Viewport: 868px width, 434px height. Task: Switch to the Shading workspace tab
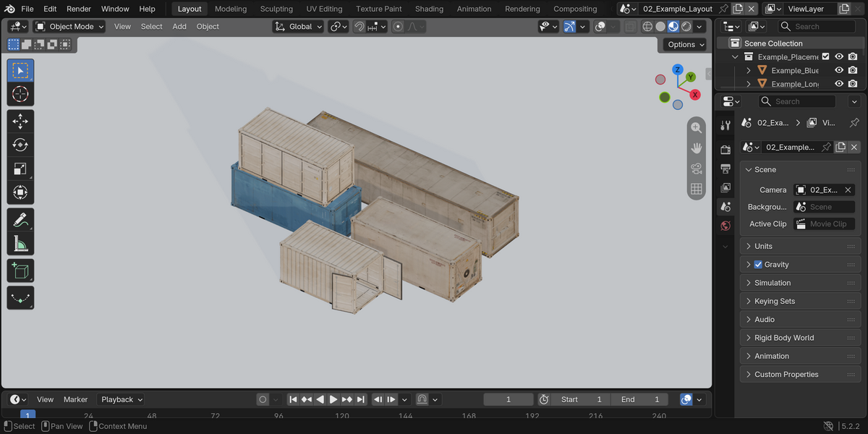(x=429, y=9)
